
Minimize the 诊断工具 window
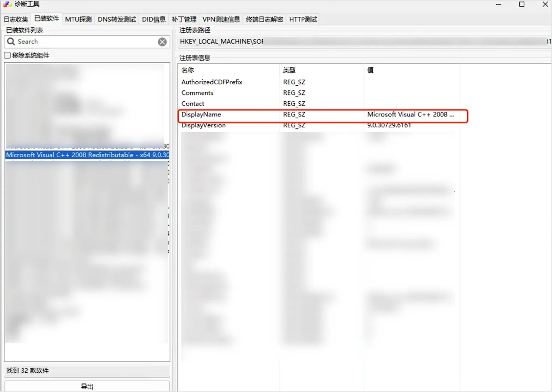[x=499, y=4]
